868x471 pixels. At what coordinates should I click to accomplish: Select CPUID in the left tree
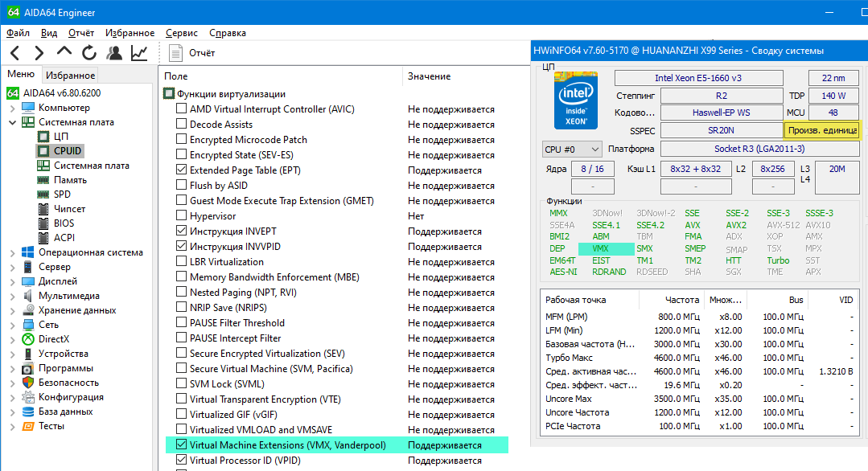[68, 151]
